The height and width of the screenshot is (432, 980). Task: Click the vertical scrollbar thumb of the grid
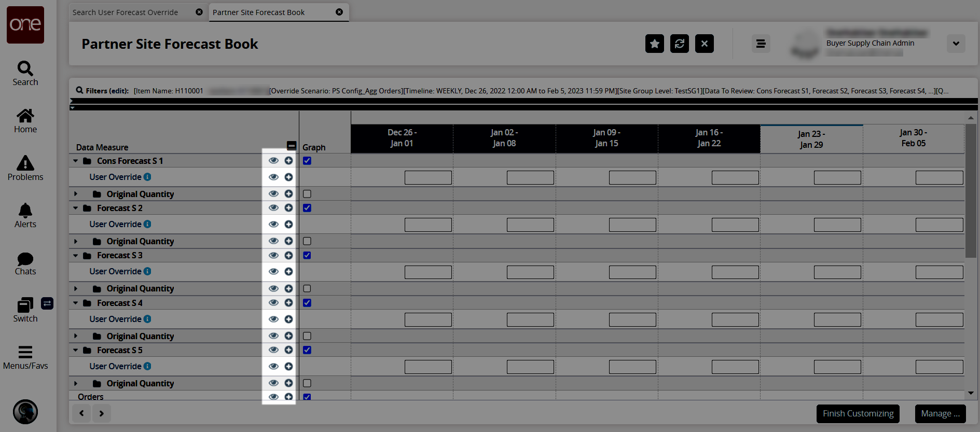pyautogui.click(x=971, y=190)
